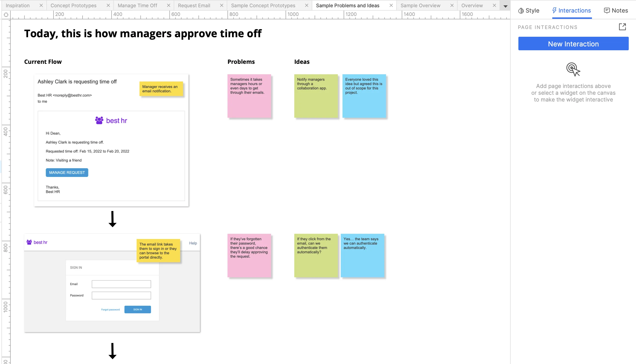Pop out the Page Interactions panel
Screen dimensions: 636x364
[x=622, y=27]
